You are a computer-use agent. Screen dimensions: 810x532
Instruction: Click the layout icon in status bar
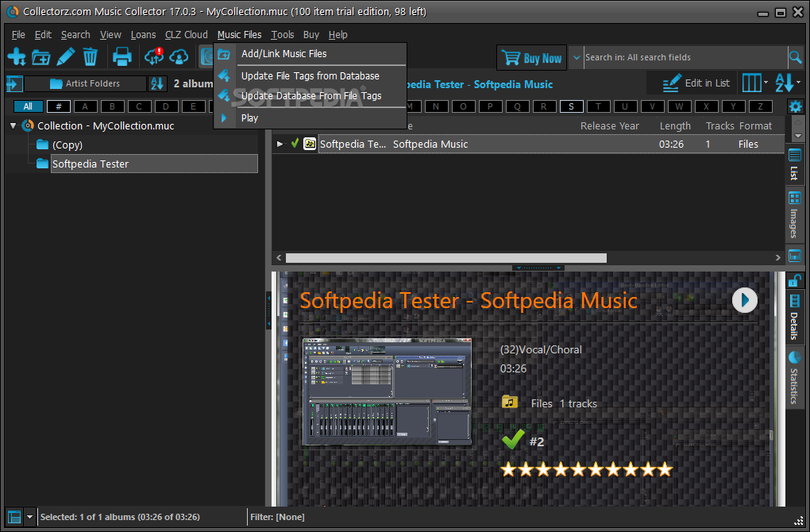[x=14, y=516]
